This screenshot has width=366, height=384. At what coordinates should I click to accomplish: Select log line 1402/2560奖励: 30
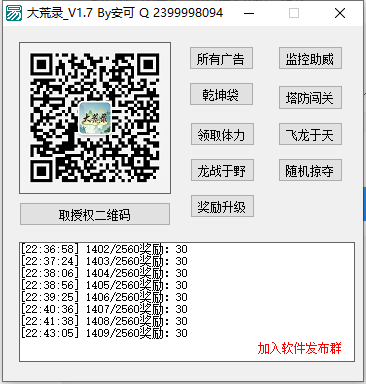[x=104, y=249]
